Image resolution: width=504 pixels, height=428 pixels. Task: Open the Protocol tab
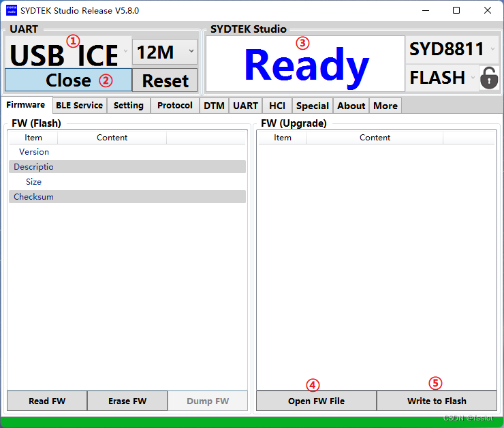click(x=175, y=106)
